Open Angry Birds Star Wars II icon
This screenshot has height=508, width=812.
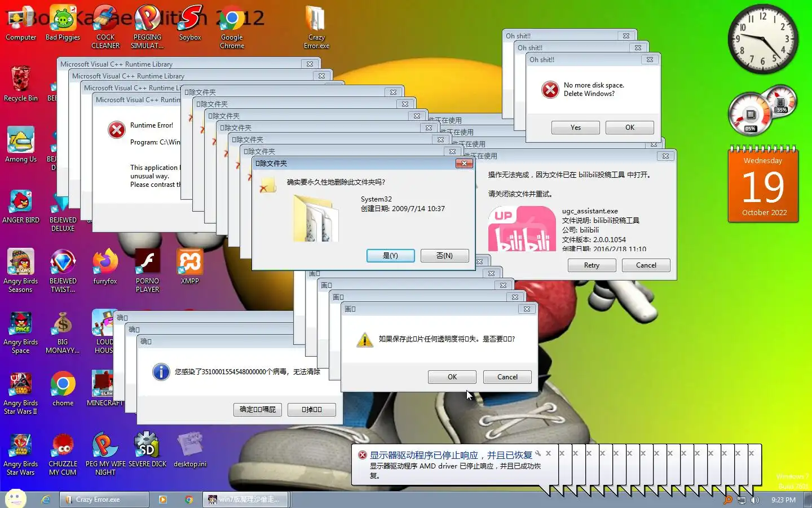coord(21,393)
